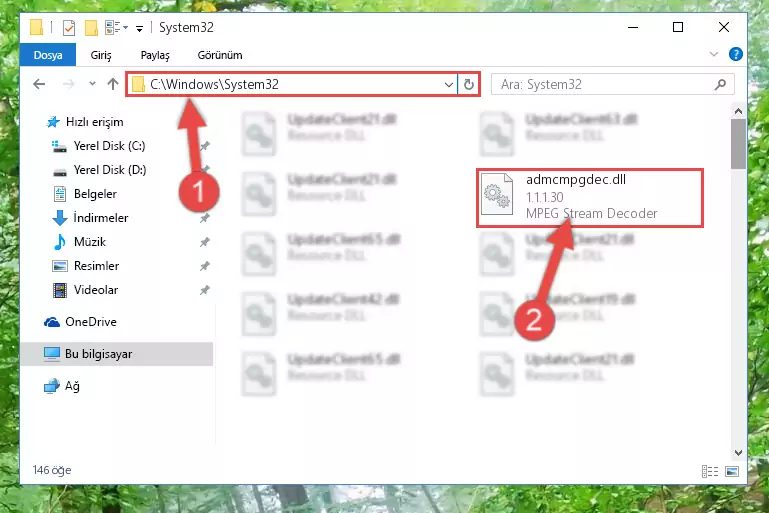Close the System32 window

click(x=723, y=27)
